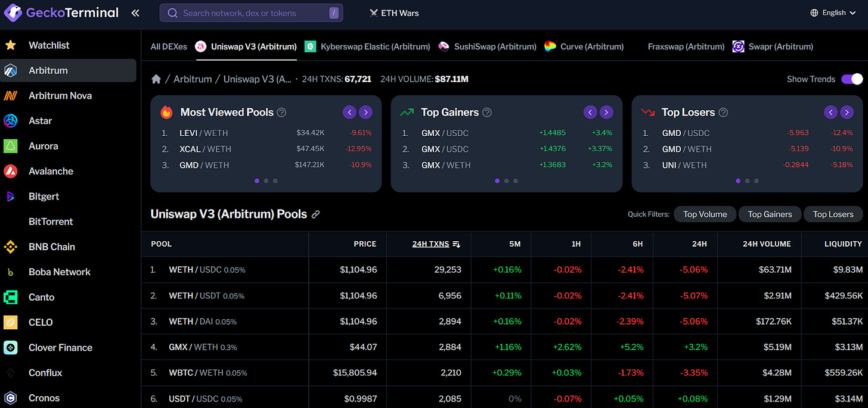This screenshot has height=408, width=868.
Task: Apply the Top Gainers quick filter
Action: click(770, 214)
